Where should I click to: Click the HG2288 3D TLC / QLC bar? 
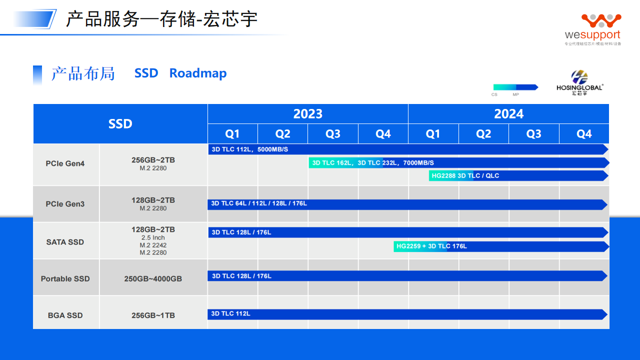518,176
